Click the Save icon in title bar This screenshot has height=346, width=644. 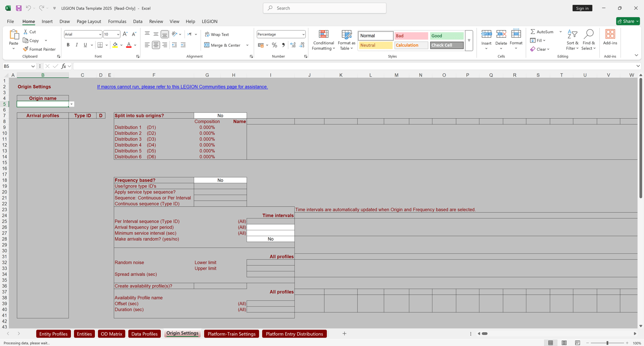click(x=19, y=8)
